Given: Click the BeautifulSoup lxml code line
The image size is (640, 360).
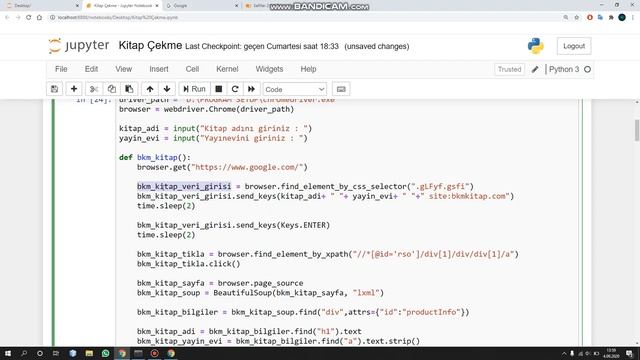Looking at the screenshot, I should [x=260, y=293].
